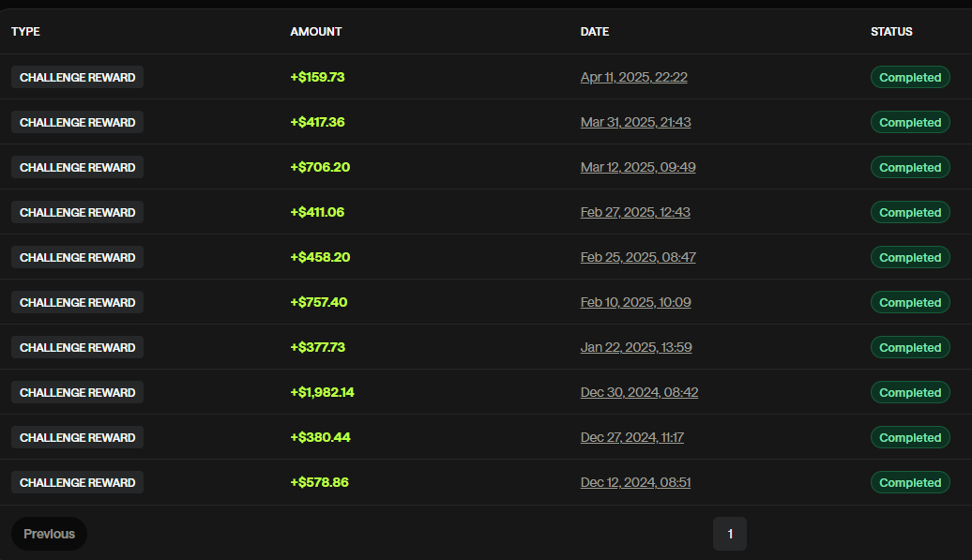Select the Feb 25, 2025, 08:47 date link
This screenshot has width=972, height=560.
[x=638, y=257]
